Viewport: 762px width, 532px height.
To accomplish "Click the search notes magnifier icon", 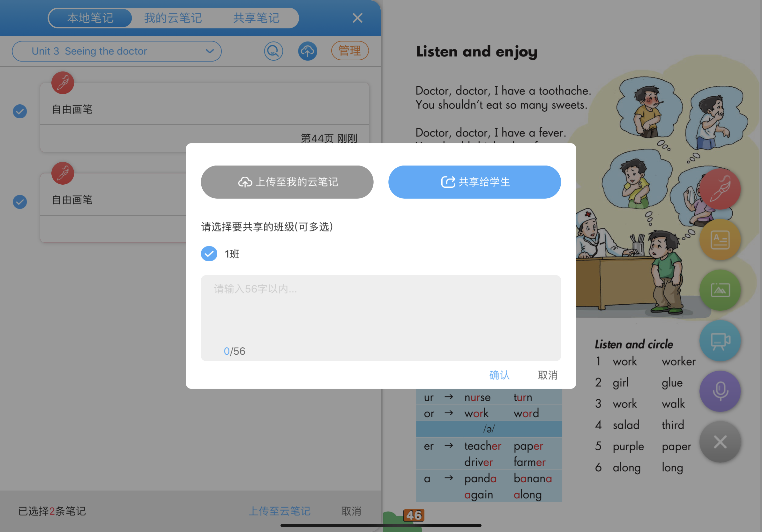I will 273,51.
